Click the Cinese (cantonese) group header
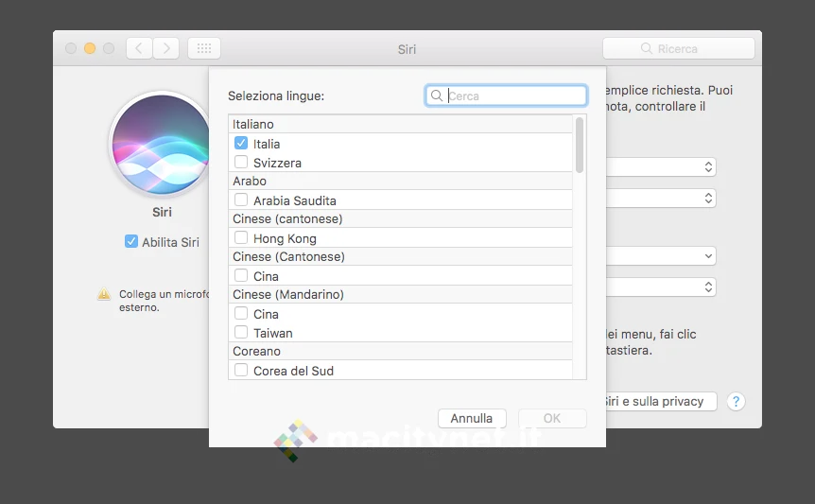This screenshot has height=504, width=815. [x=400, y=218]
